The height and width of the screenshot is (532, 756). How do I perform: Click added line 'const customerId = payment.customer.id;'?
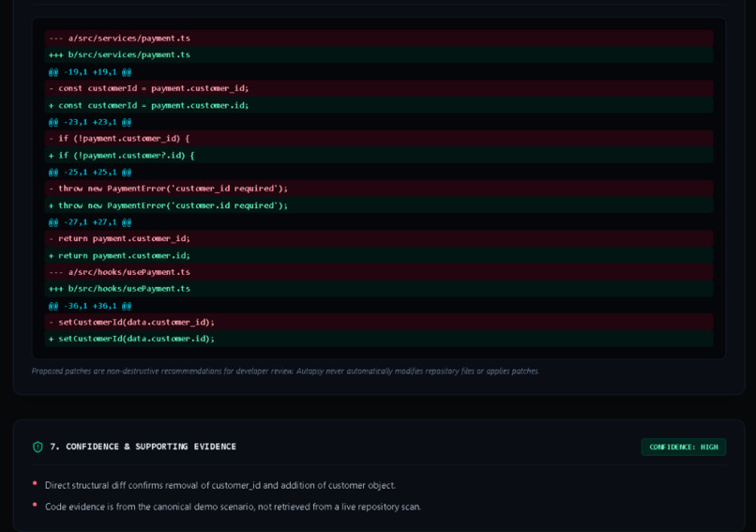[x=379, y=105]
